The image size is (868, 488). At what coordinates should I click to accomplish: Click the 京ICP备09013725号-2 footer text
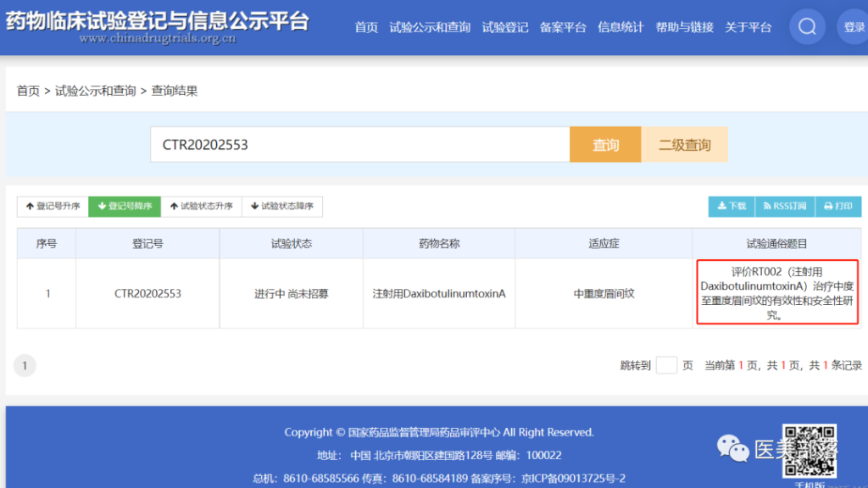coord(573,478)
